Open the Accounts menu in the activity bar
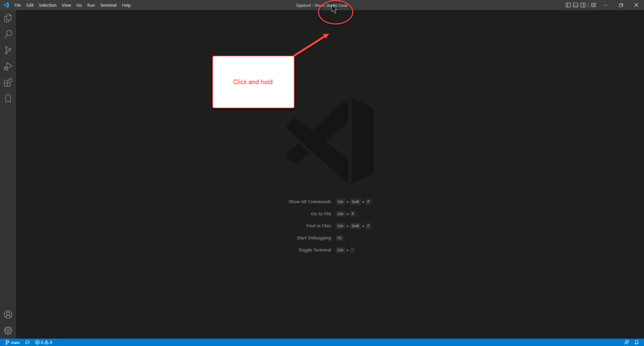644x346 pixels. click(x=8, y=314)
